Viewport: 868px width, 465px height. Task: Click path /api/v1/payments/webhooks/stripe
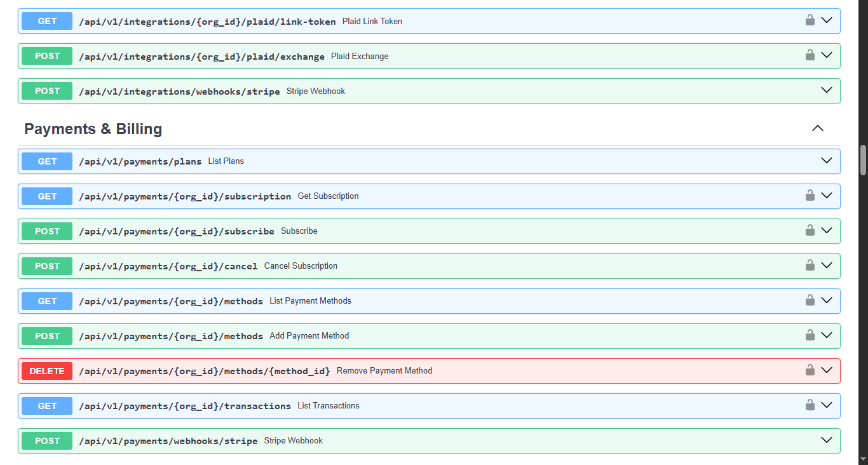coord(168,441)
